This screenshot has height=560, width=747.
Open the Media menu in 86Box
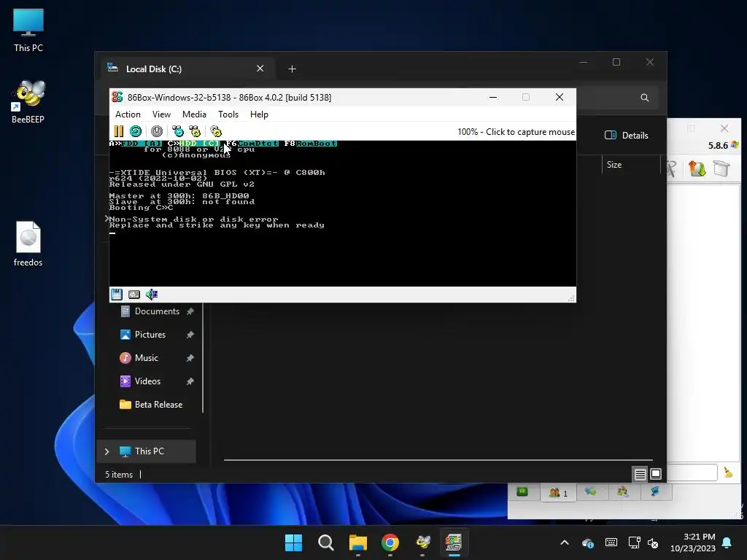click(194, 114)
